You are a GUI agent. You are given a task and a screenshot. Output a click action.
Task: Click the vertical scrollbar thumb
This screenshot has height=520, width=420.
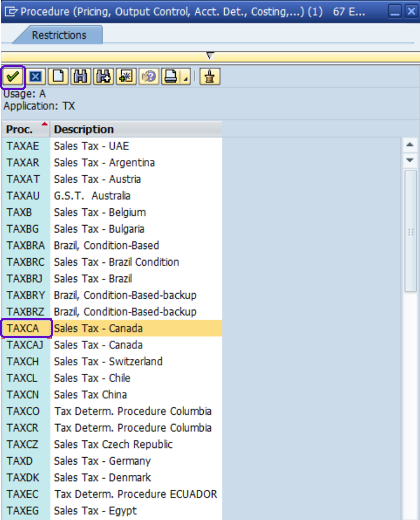coord(410,231)
